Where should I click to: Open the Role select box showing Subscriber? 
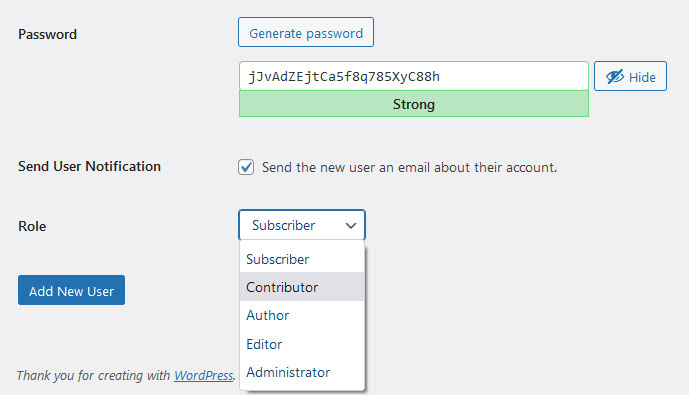click(x=302, y=225)
